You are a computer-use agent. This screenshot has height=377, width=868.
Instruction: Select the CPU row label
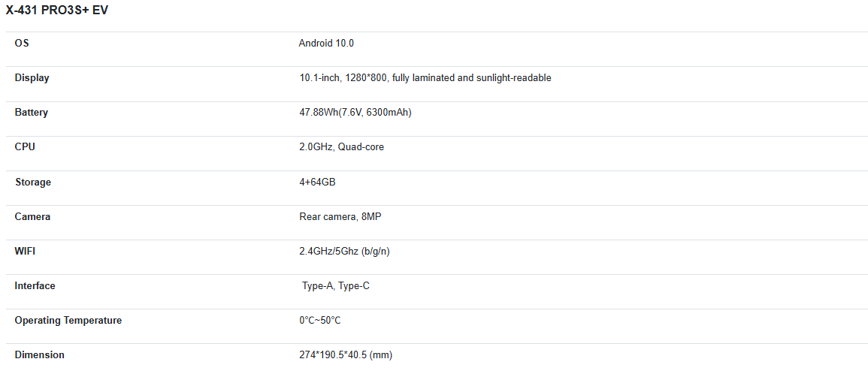[x=25, y=147]
